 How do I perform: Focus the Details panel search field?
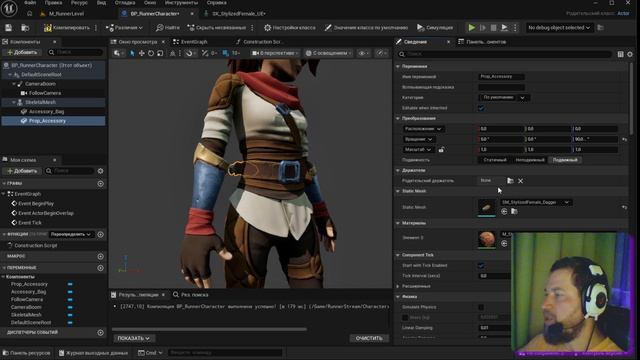pyautogui.click(x=504, y=54)
